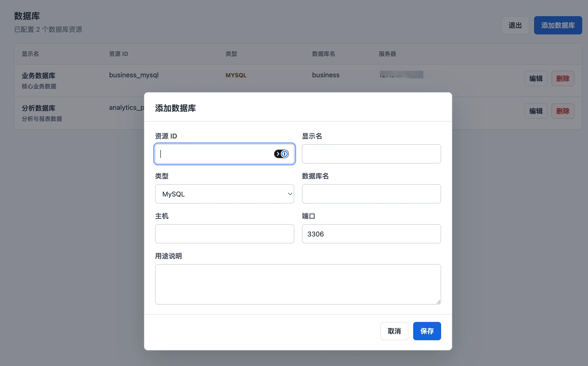Click 编辑 for 分析数据库 row

click(536, 111)
